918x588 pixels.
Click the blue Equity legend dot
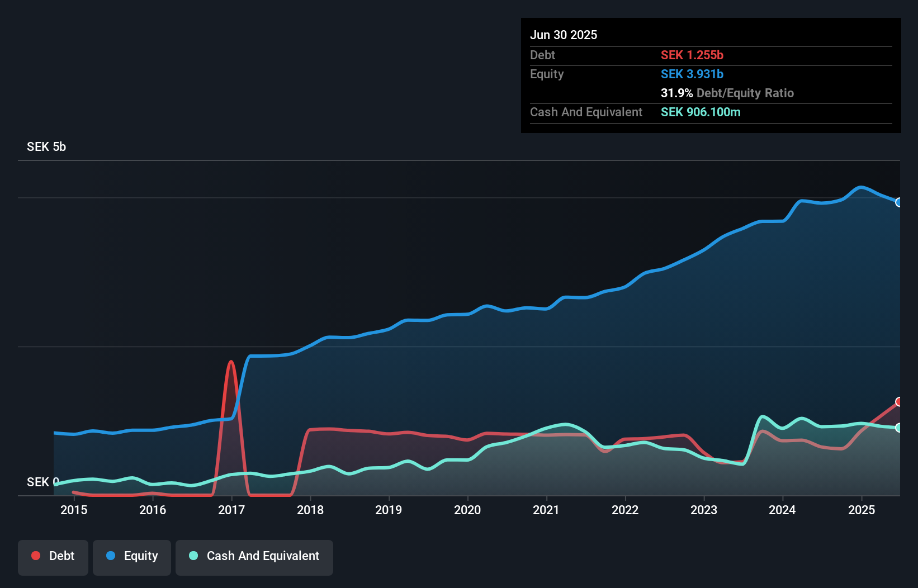tap(111, 556)
